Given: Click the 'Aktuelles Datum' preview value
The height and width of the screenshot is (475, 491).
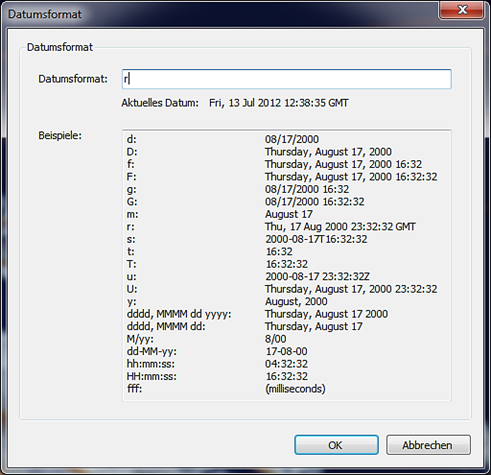Looking at the screenshot, I should click(279, 103).
